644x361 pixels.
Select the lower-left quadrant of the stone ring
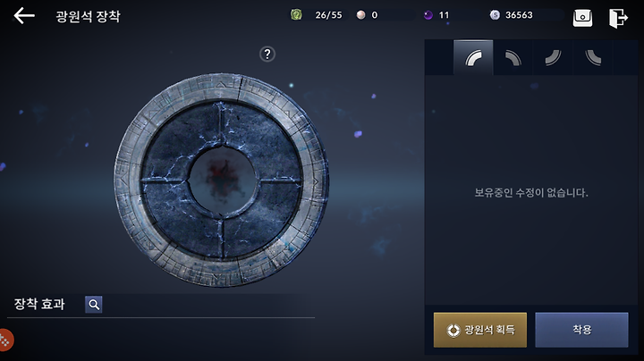coord(181,222)
